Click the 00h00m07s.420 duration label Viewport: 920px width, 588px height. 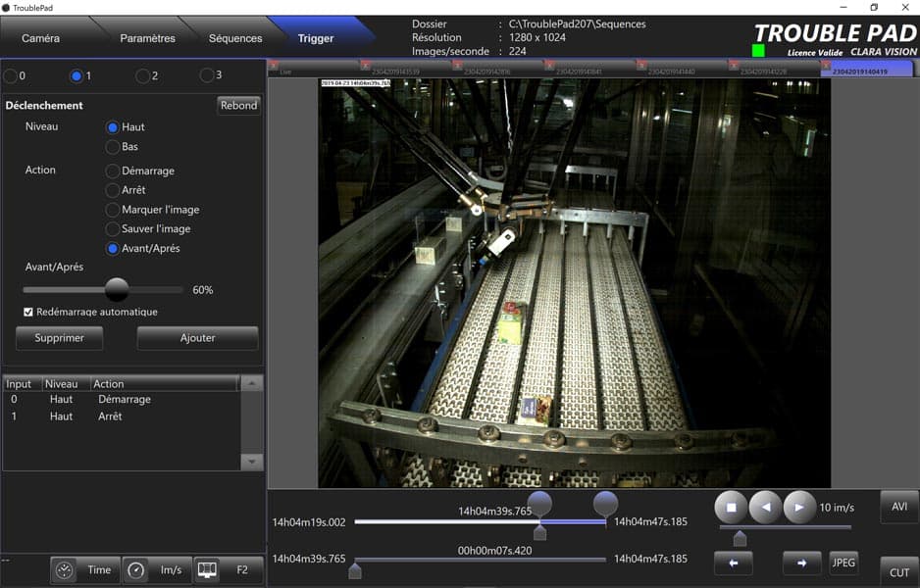coord(494,551)
